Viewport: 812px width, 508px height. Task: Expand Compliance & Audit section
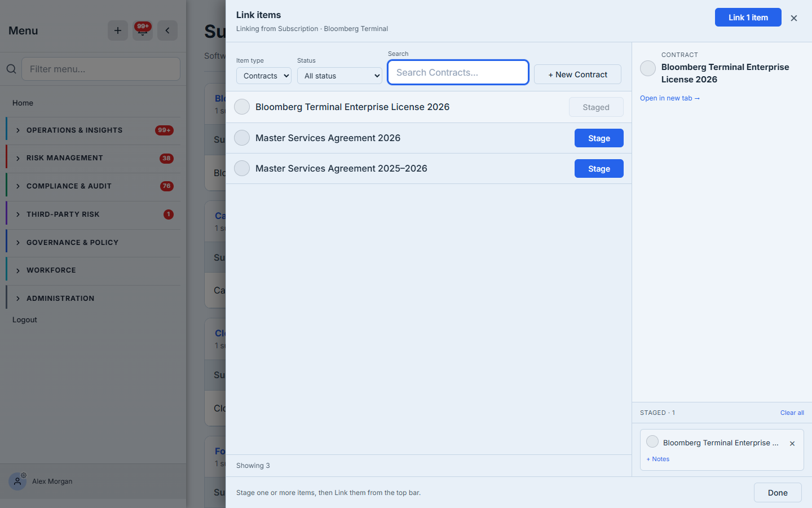[93, 186]
